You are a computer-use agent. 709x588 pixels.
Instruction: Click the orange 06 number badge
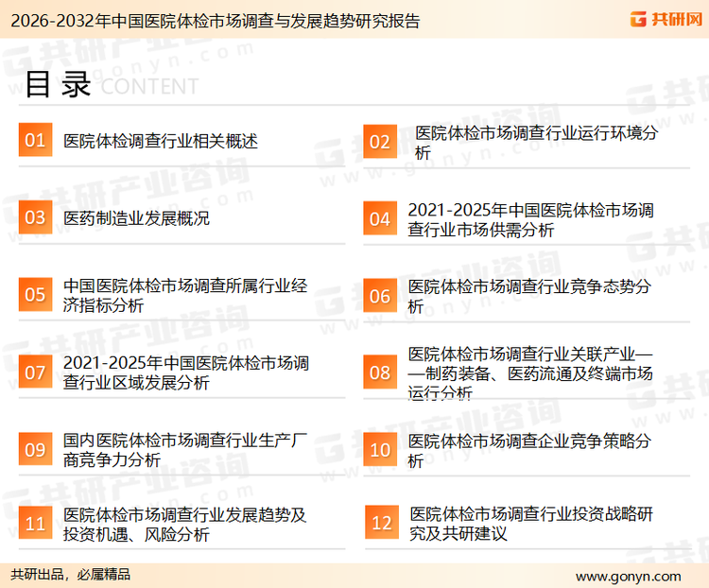coord(380,295)
